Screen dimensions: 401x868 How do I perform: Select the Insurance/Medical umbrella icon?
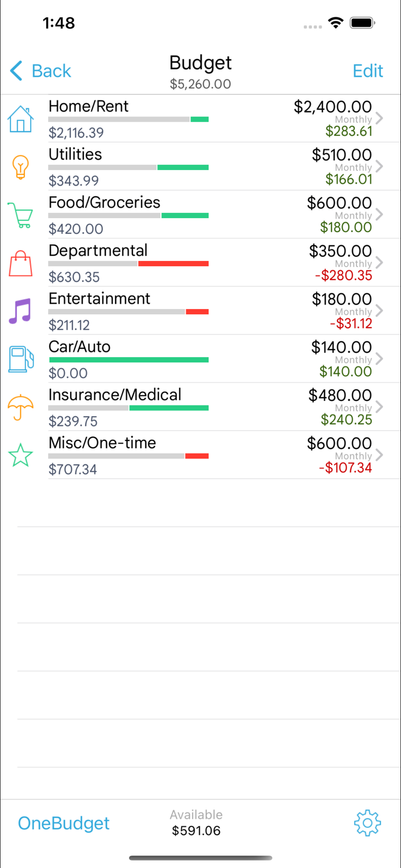point(21,407)
